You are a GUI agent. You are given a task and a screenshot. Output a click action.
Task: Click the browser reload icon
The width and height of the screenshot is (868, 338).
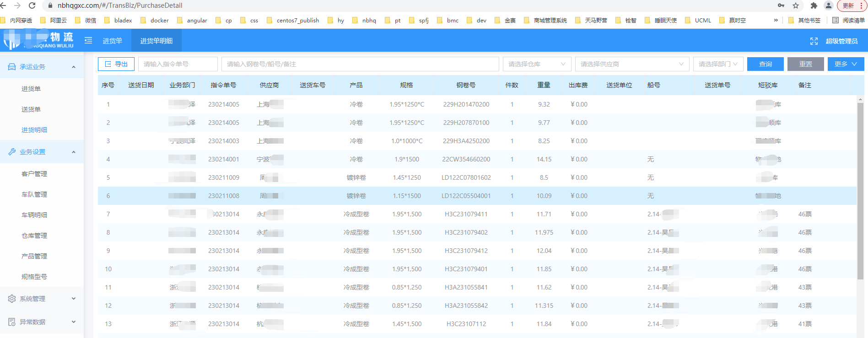pyautogui.click(x=32, y=5)
